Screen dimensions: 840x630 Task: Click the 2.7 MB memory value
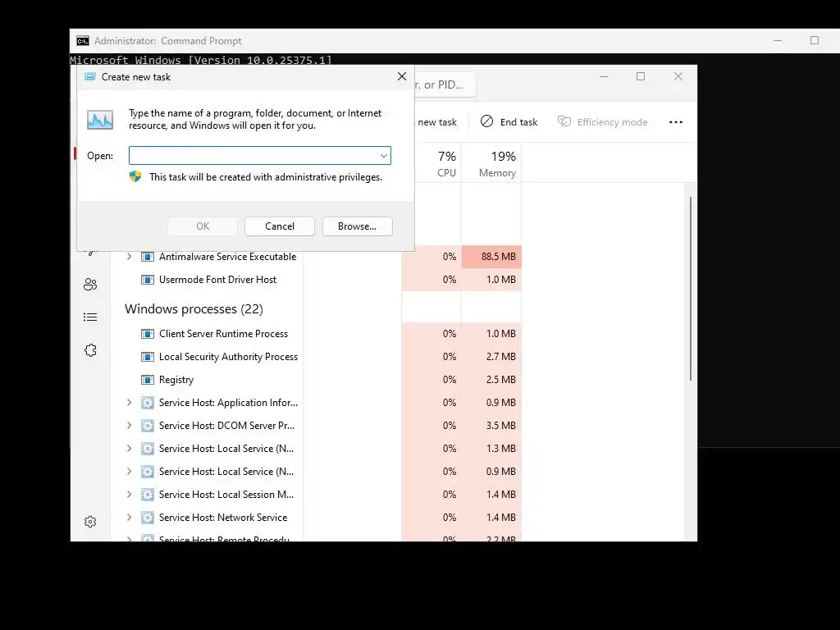point(501,357)
